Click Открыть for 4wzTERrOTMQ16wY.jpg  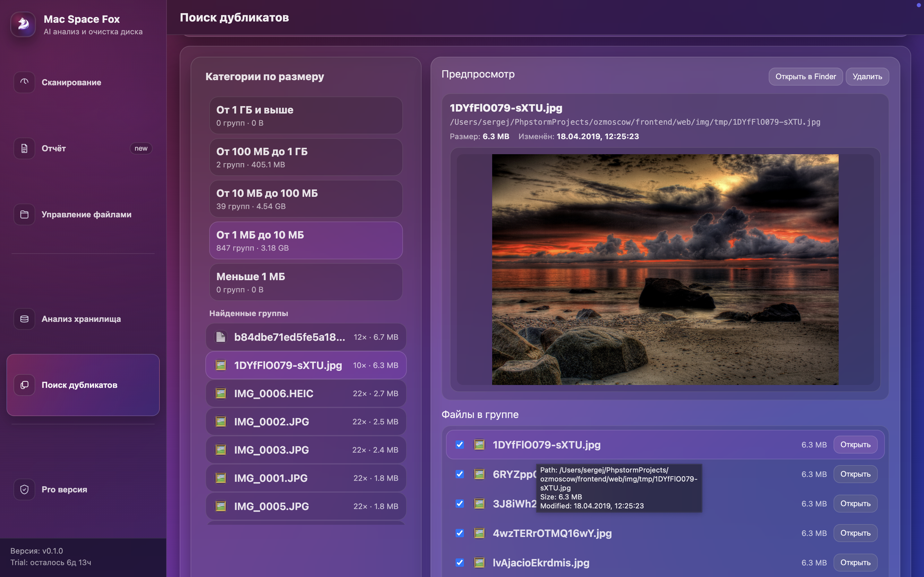click(855, 533)
